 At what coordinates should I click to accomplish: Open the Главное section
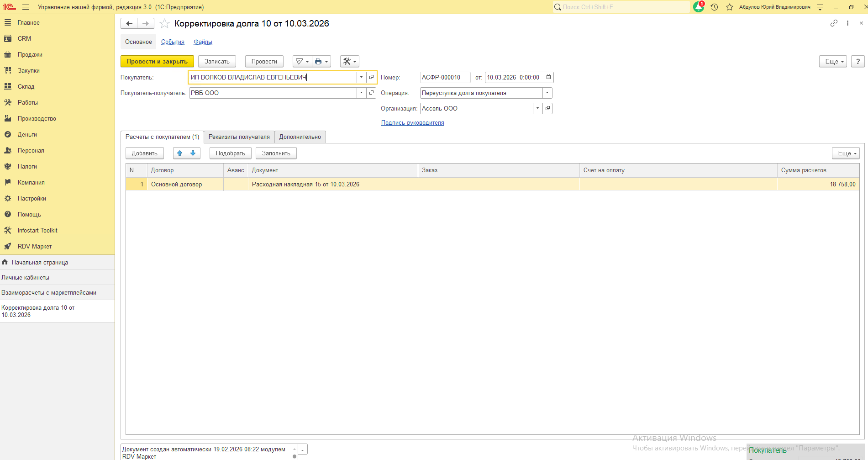(x=57, y=22)
